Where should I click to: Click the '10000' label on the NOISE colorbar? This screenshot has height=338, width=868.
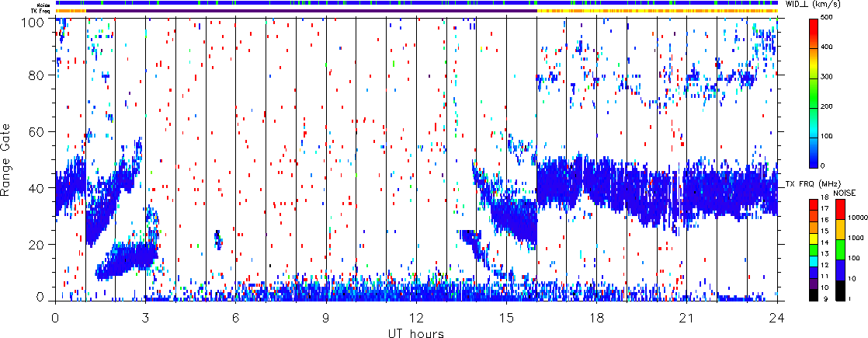pyautogui.click(x=857, y=218)
